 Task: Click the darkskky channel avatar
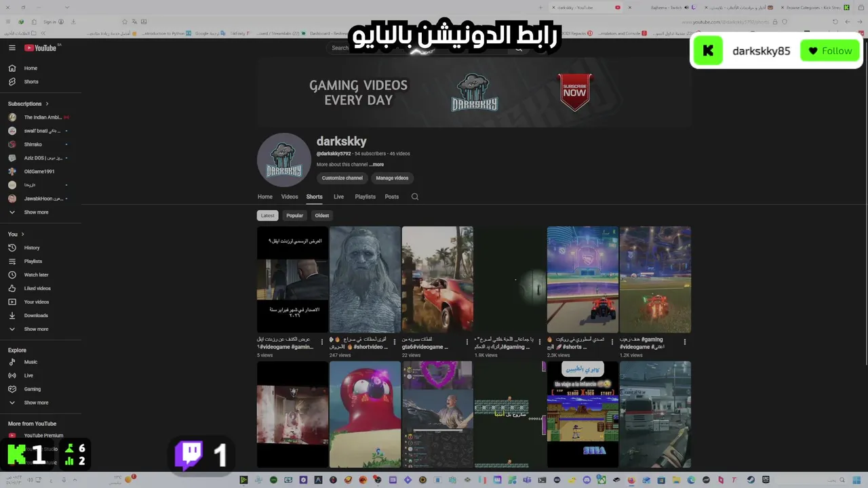point(283,160)
